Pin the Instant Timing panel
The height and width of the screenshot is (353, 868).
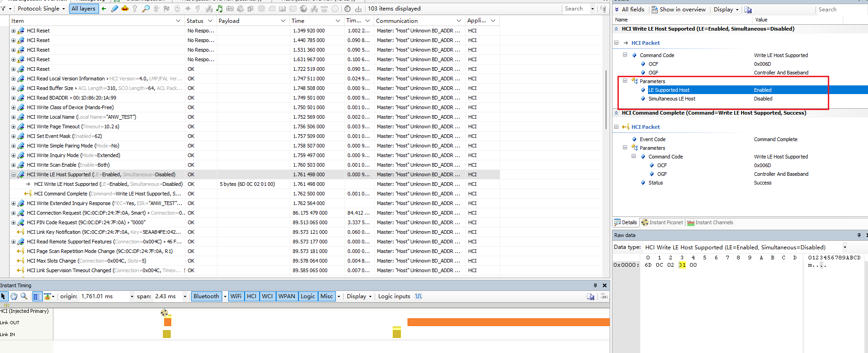click(595, 285)
